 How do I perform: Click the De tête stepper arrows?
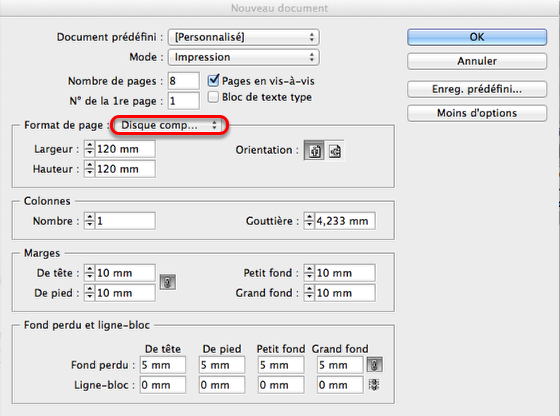click(90, 273)
